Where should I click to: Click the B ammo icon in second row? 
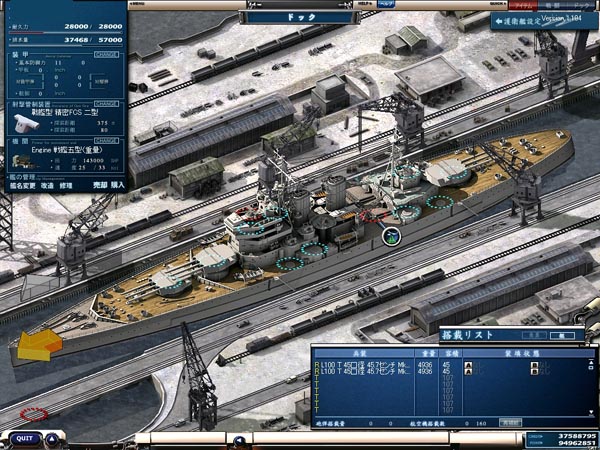coord(535,372)
